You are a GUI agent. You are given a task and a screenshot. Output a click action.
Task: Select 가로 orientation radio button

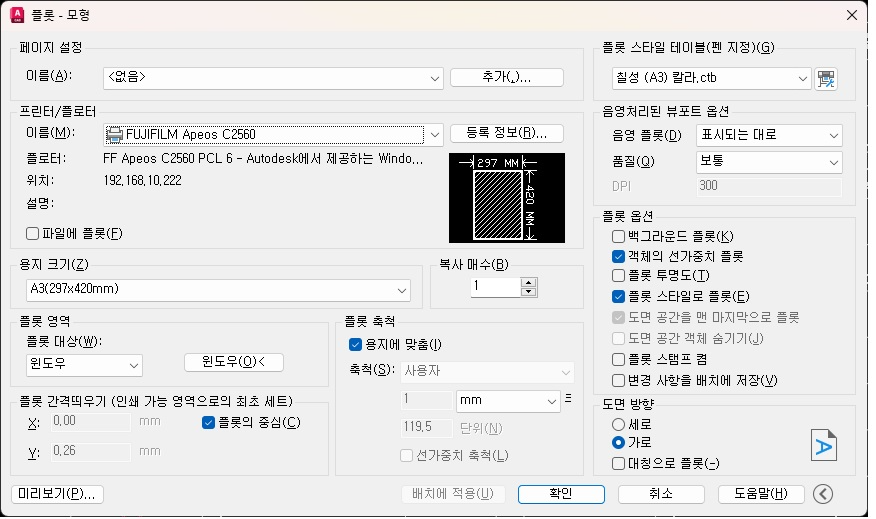pyautogui.click(x=618, y=442)
